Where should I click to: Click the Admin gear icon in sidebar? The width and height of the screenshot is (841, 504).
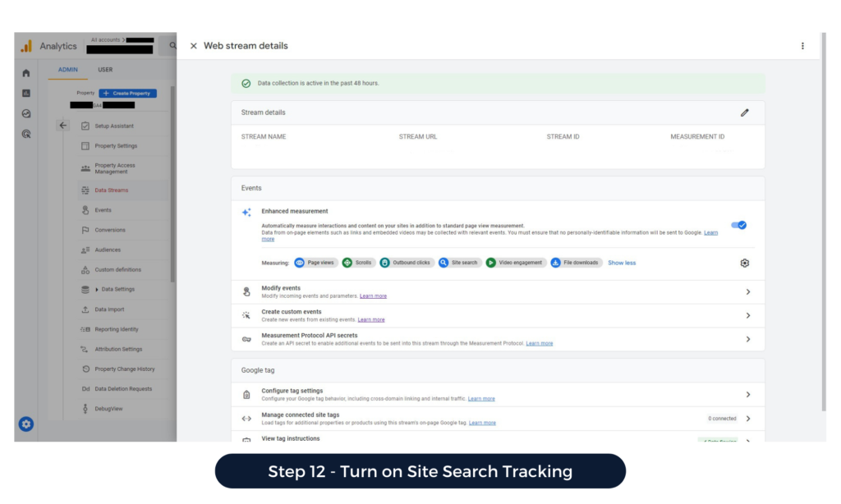click(x=26, y=424)
